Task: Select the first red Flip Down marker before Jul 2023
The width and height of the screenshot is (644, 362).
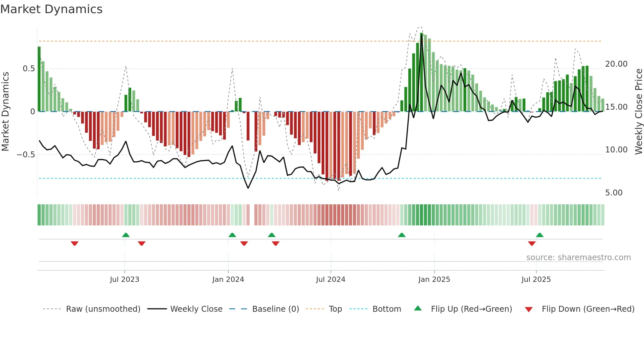Action: click(x=75, y=243)
